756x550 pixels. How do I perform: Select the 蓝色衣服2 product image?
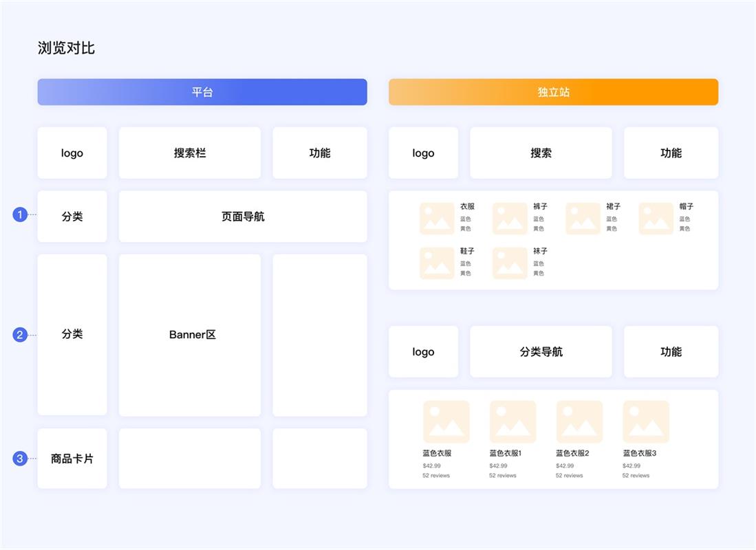[579, 422]
